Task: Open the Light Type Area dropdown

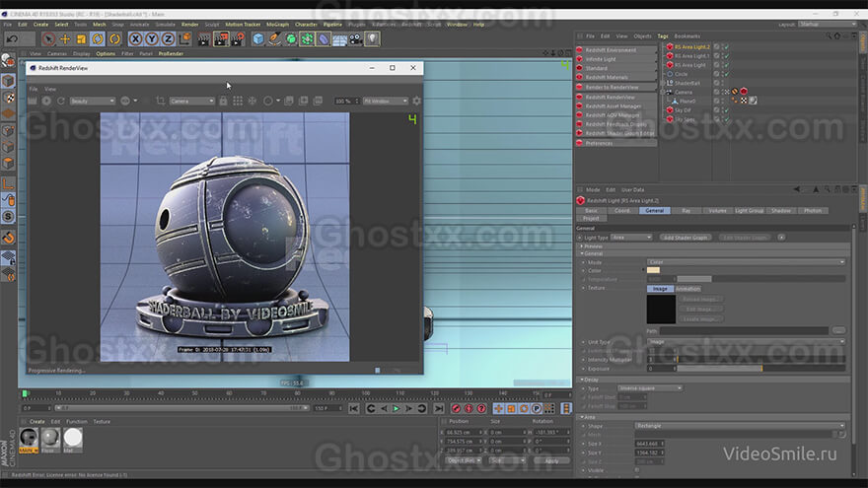Action: point(631,238)
